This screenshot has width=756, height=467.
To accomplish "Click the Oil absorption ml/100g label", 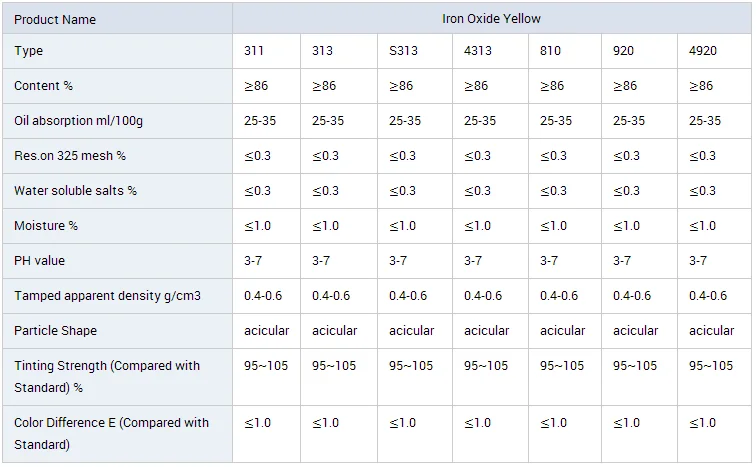I will point(78,121).
